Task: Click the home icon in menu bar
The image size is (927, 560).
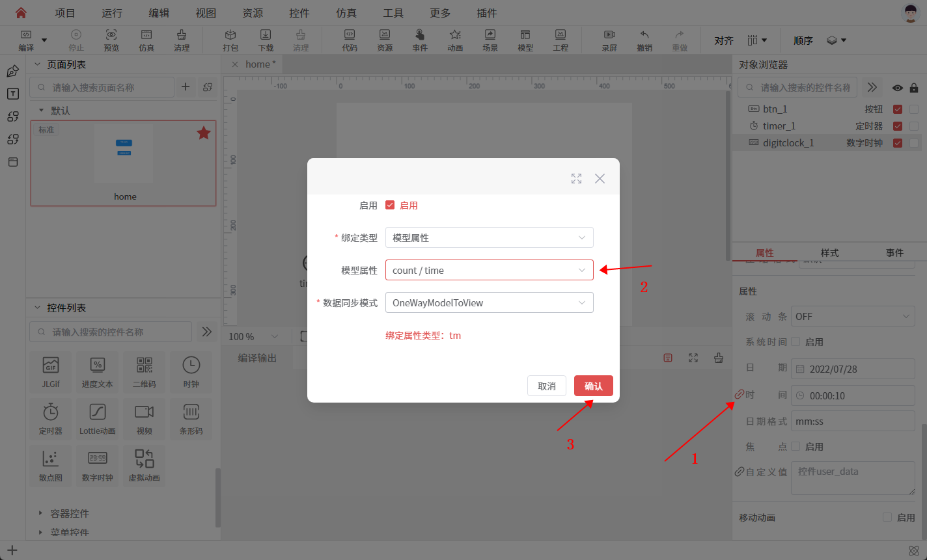Action: [x=21, y=13]
